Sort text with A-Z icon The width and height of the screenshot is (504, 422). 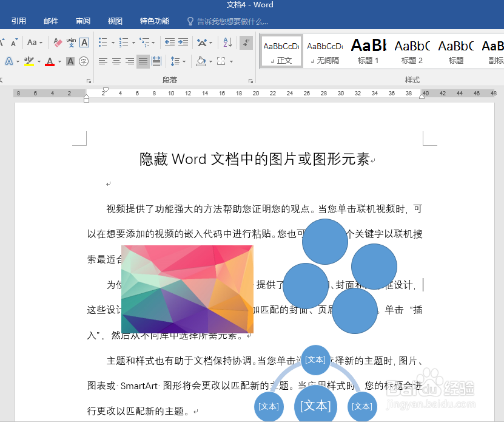tap(227, 43)
